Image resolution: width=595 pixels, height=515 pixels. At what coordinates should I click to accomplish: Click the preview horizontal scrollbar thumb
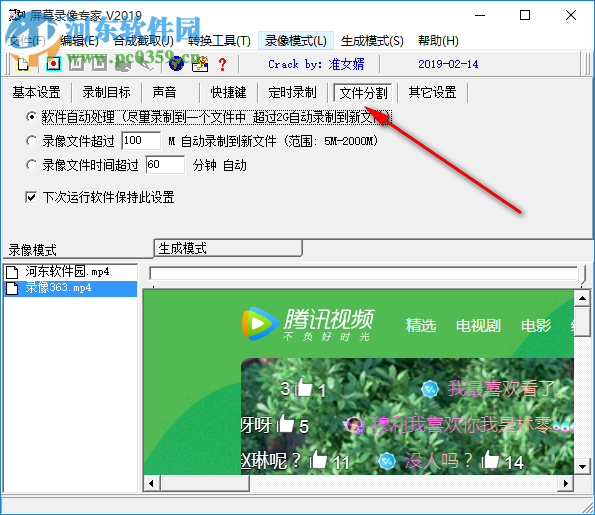[205, 484]
